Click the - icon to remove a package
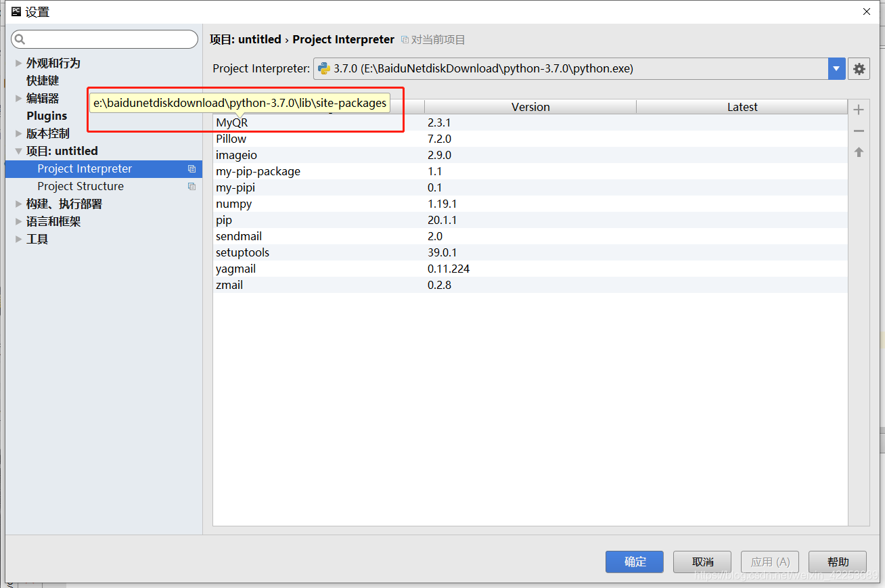The height and width of the screenshot is (588, 885). click(x=858, y=131)
